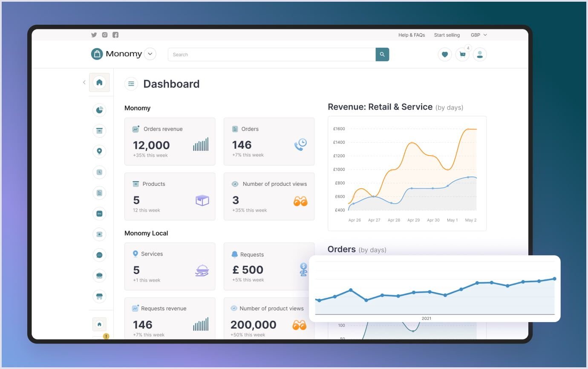
Task: Click the last data point on Orders line chart
Action: pos(555,279)
